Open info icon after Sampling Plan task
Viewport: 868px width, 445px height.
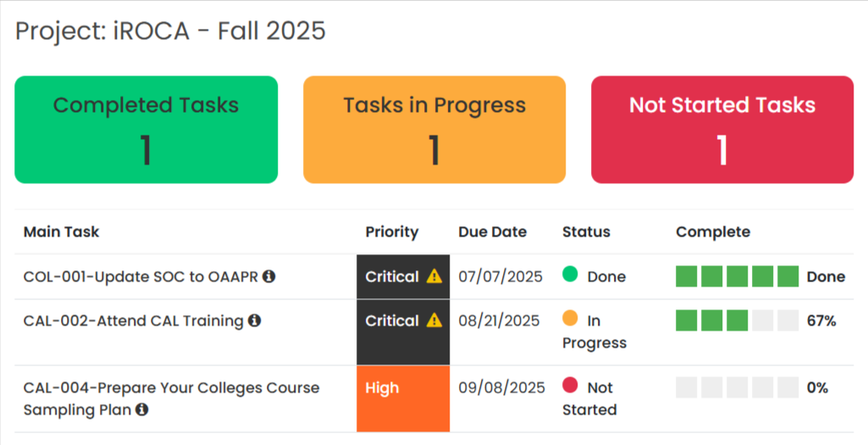pyautogui.click(x=141, y=409)
